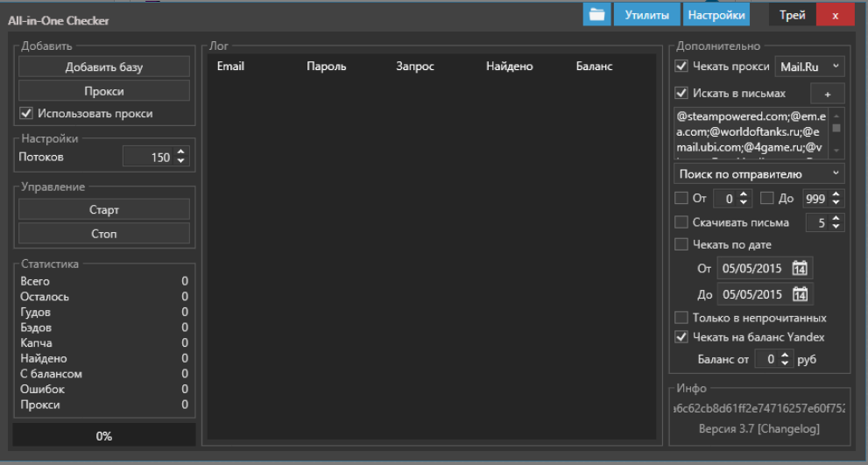Toggle the Использовать прокси checkbox
The height and width of the screenshot is (465, 868).
[25, 113]
